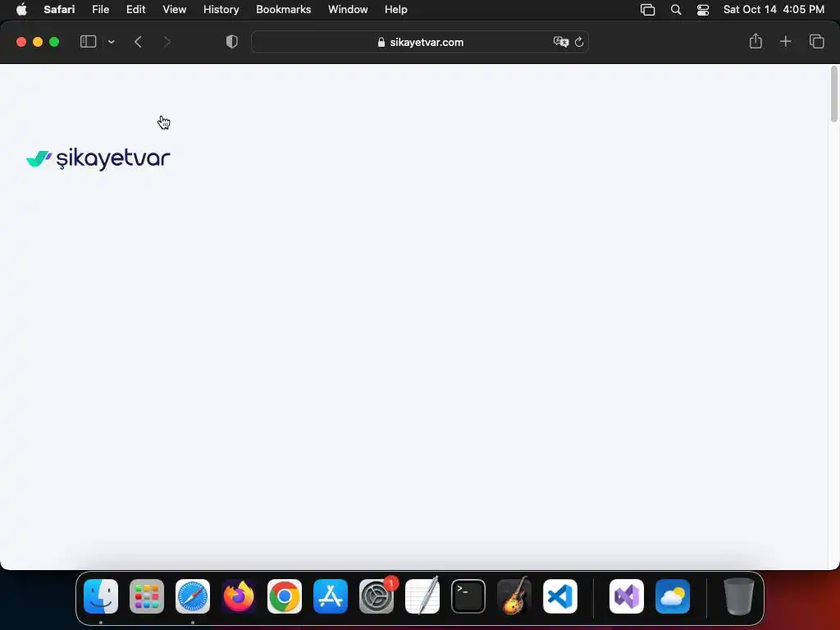Go back to the previous page
840x630 pixels.
[x=138, y=42]
